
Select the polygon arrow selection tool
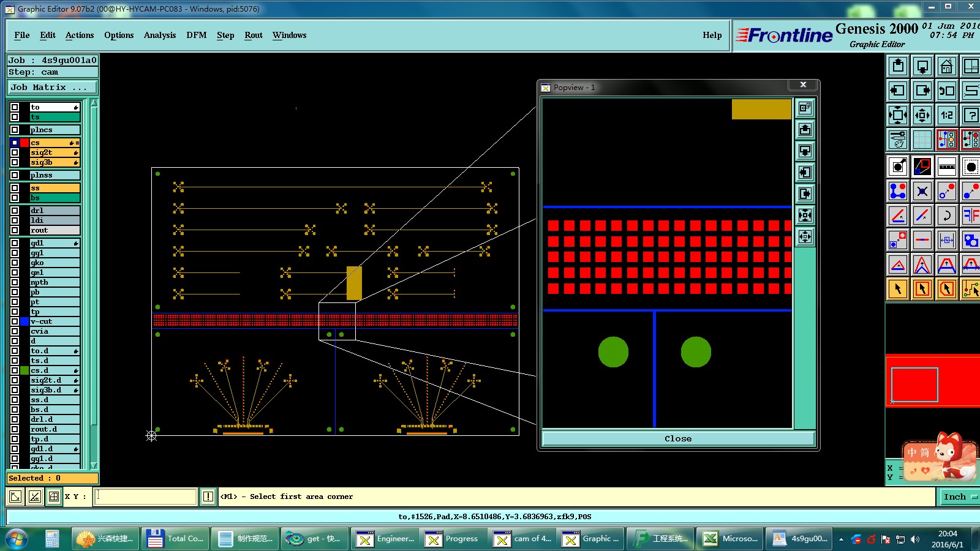tap(947, 289)
